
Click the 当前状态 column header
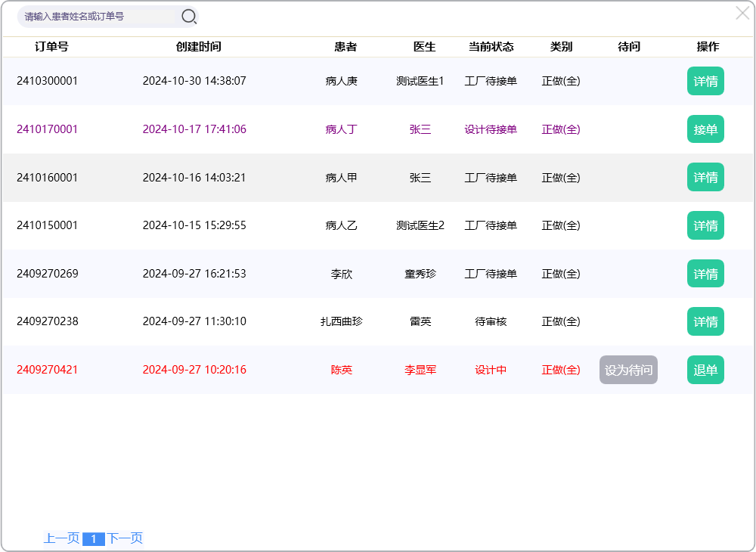(491, 47)
